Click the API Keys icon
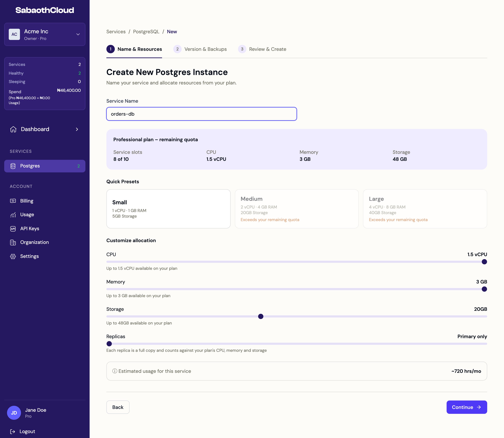This screenshot has width=504, height=438. (x=13, y=228)
